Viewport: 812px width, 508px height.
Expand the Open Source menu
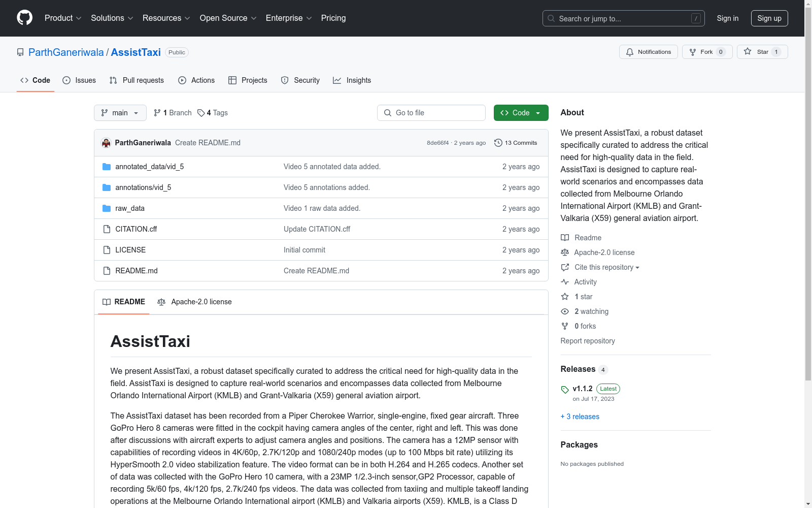(228, 18)
